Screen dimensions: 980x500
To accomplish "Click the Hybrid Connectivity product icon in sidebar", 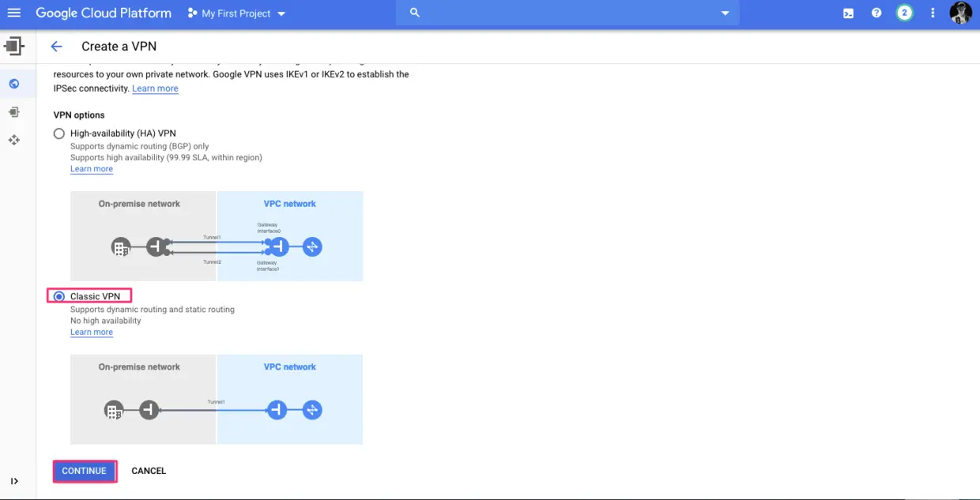I will click(x=14, y=47).
